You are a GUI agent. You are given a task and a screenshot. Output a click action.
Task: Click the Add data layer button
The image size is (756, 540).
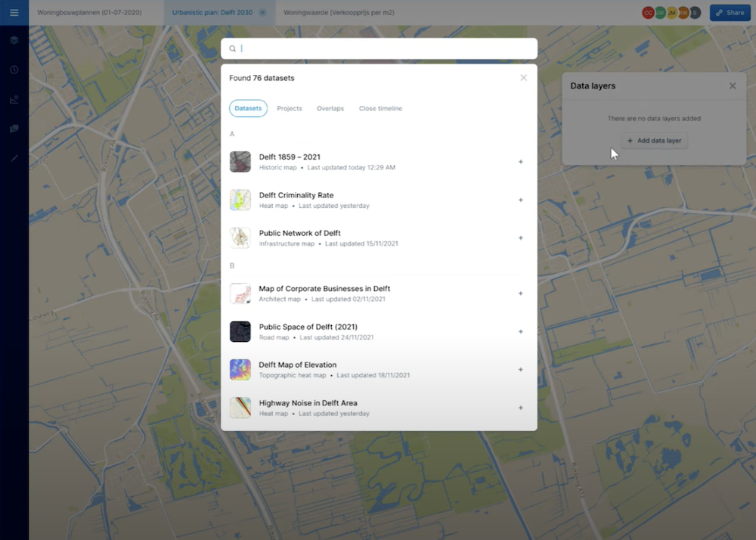[655, 140]
